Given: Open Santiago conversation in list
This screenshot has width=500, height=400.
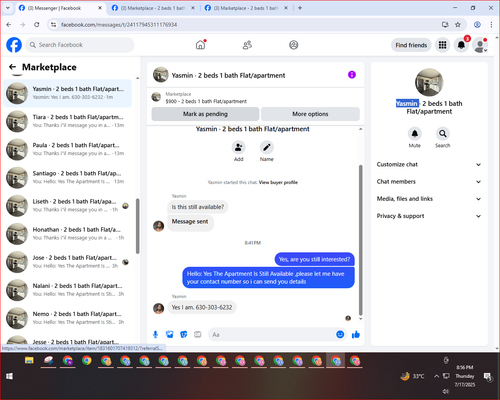Looking at the screenshot, I should (67, 178).
